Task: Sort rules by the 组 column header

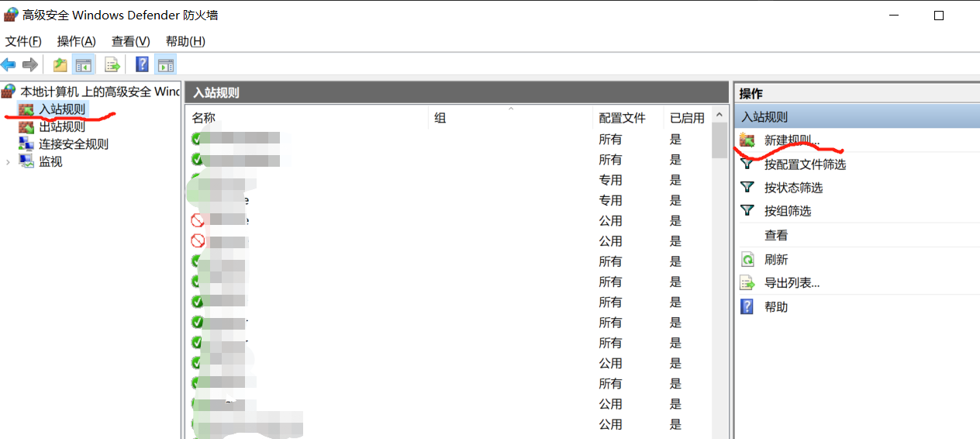Action: 511,118
